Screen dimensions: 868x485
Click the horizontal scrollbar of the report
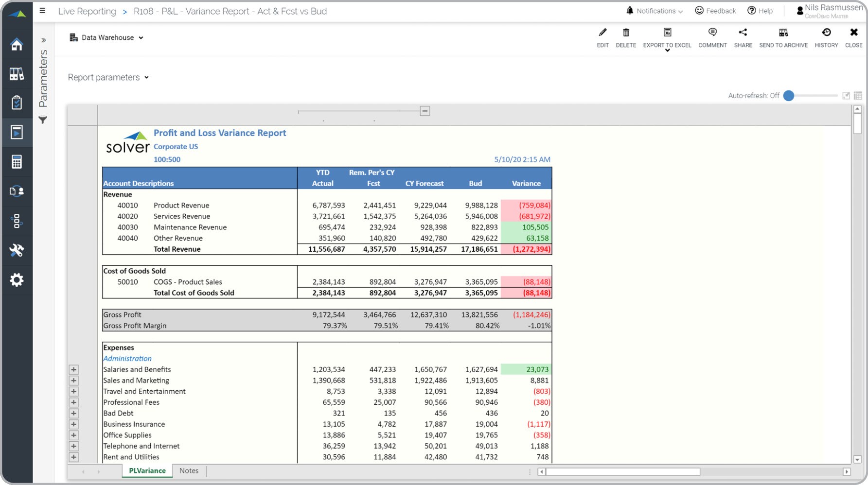click(x=622, y=472)
